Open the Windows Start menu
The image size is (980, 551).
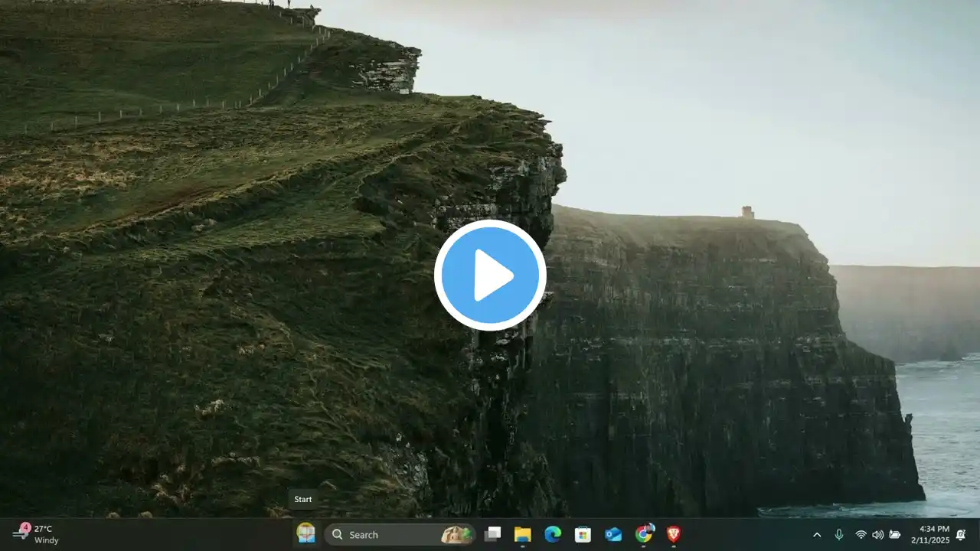point(306,533)
